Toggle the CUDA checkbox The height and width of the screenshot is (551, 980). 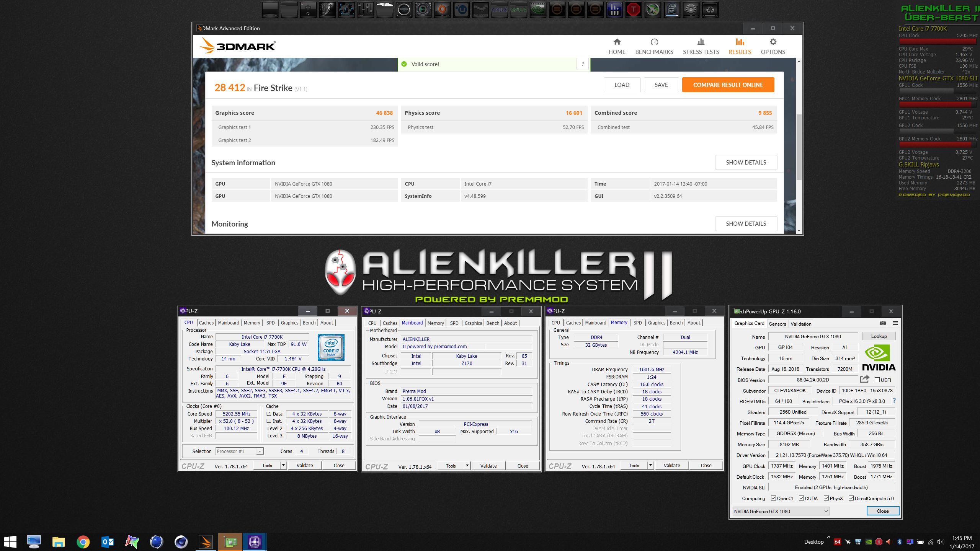click(x=801, y=498)
